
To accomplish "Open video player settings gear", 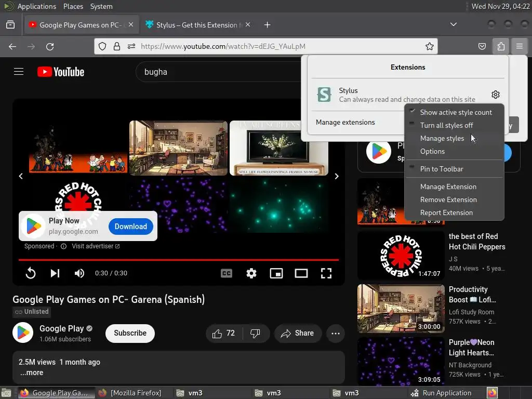I will click(x=251, y=273).
